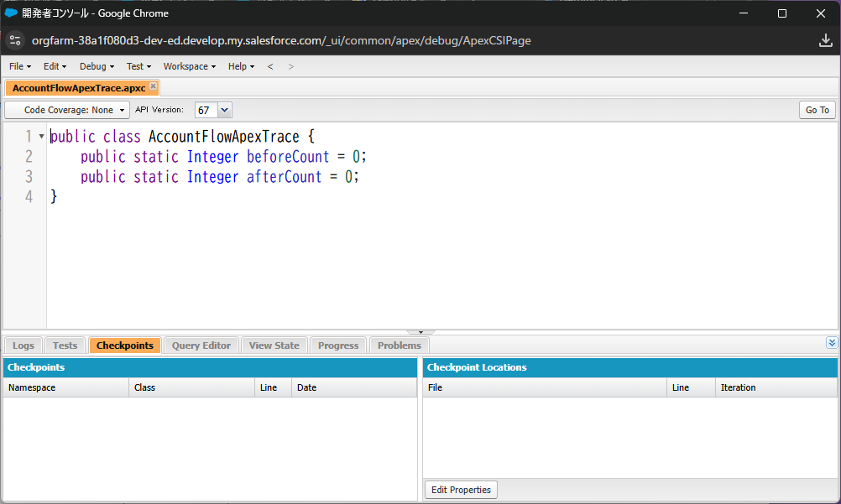This screenshot has width=841, height=504.
Task: Open the Help menu
Action: [241, 66]
